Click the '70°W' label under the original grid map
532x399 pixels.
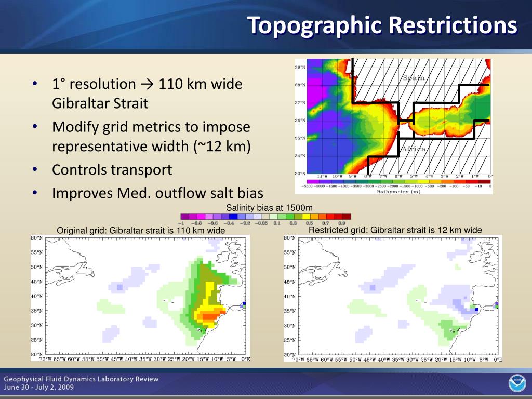[46, 359]
